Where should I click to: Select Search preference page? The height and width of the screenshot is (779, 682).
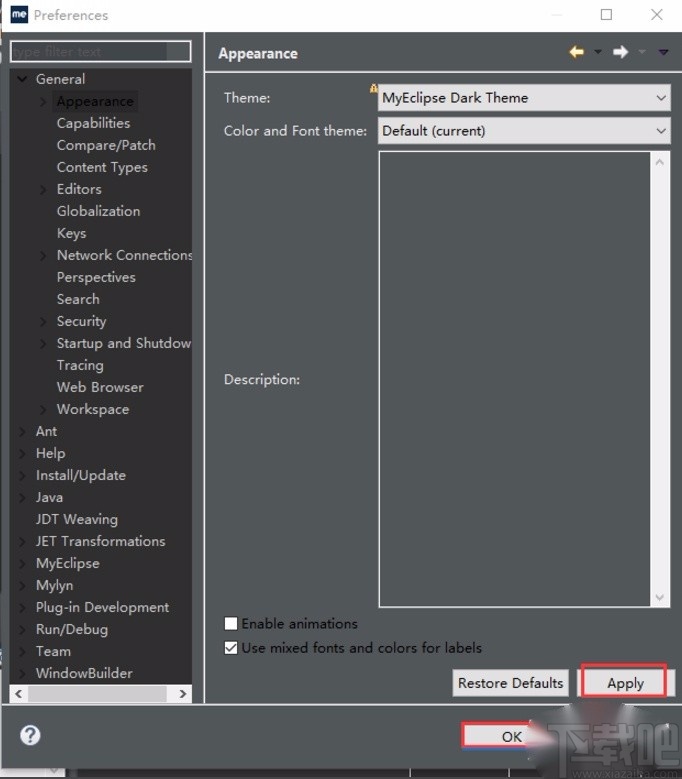(x=78, y=299)
